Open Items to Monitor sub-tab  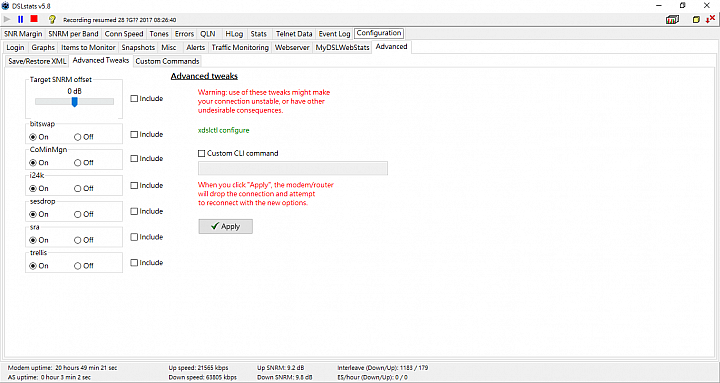tap(88, 47)
